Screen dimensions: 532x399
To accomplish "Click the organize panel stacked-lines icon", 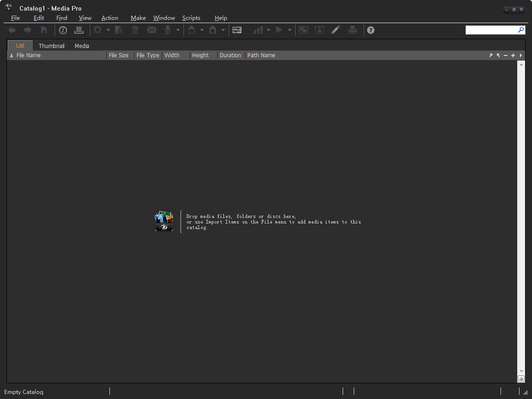I will pyautogui.click(x=79, y=30).
